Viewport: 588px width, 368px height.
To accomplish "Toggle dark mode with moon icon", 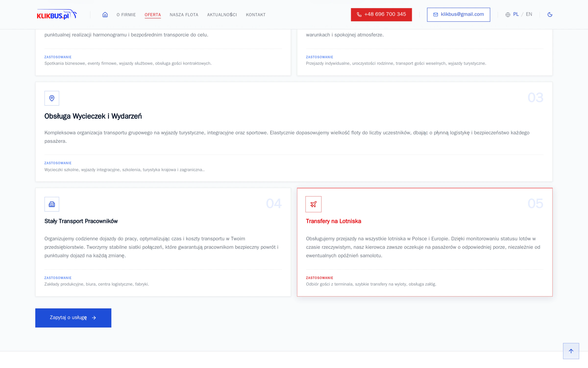I will click(550, 14).
